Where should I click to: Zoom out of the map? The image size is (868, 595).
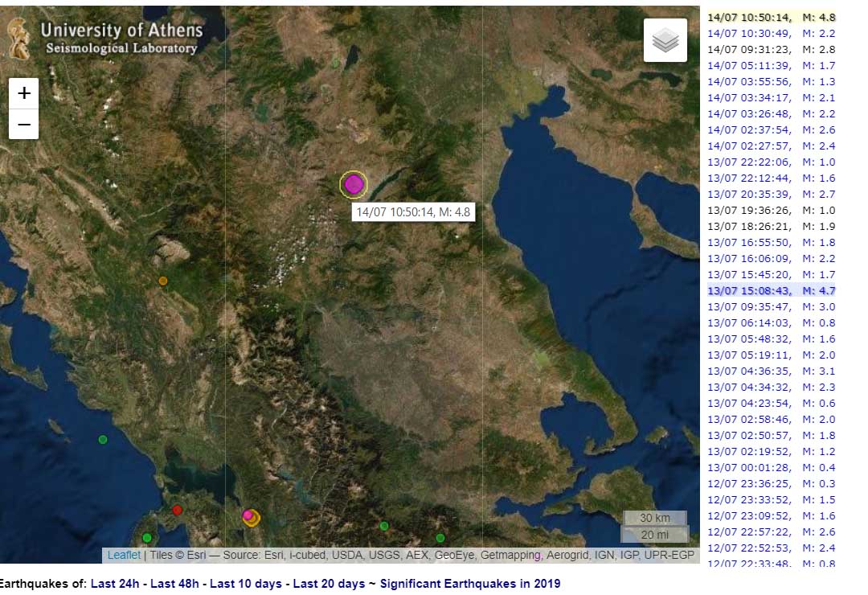[x=24, y=125]
